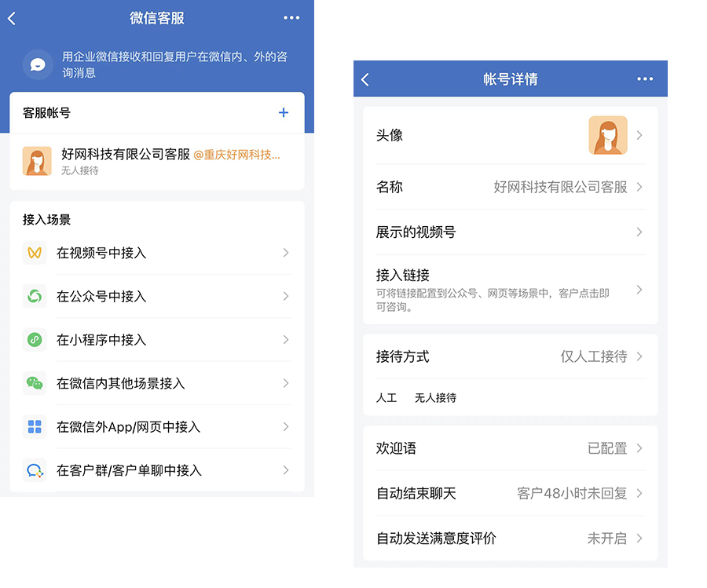Add a new 客服帐号 with plus icon
The image size is (707, 588).
point(283,112)
